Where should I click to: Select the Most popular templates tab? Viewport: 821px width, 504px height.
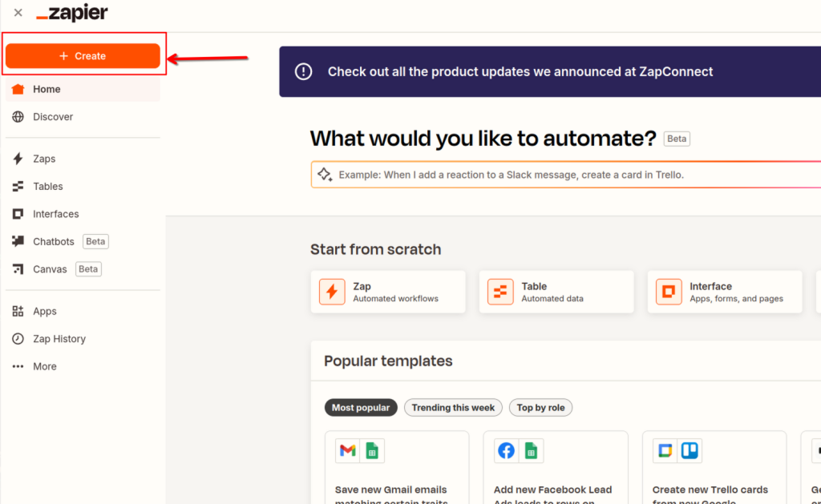click(361, 408)
